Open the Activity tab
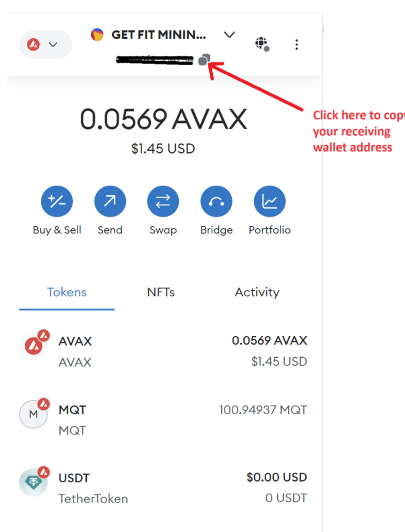Viewport: 405px width, 532px height. [x=257, y=292]
